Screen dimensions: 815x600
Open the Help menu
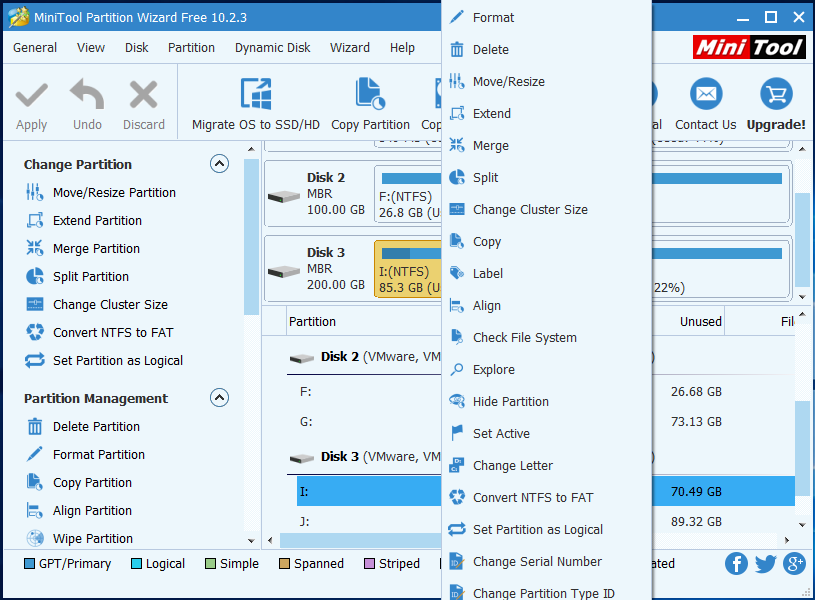click(x=402, y=48)
